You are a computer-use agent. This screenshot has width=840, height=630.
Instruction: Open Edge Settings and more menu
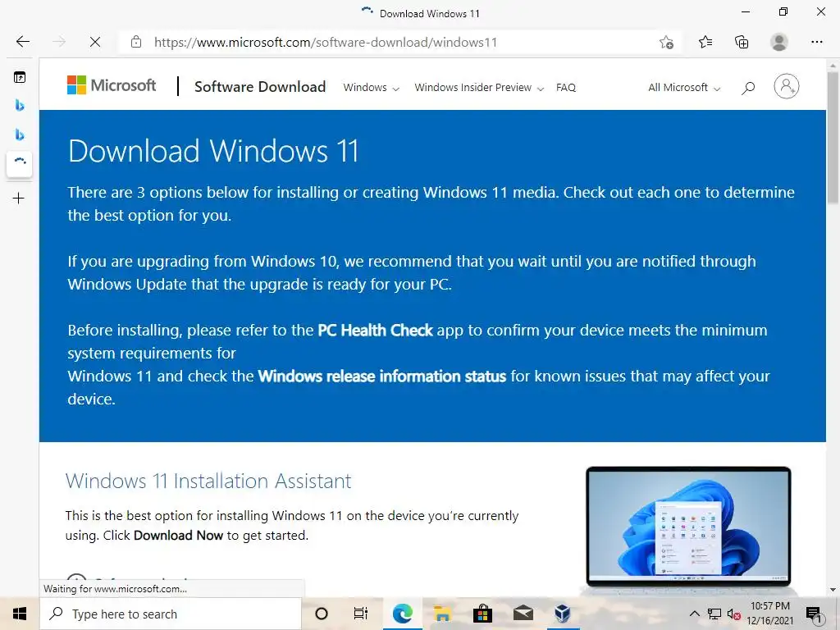pyautogui.click(x=816, y=42)
